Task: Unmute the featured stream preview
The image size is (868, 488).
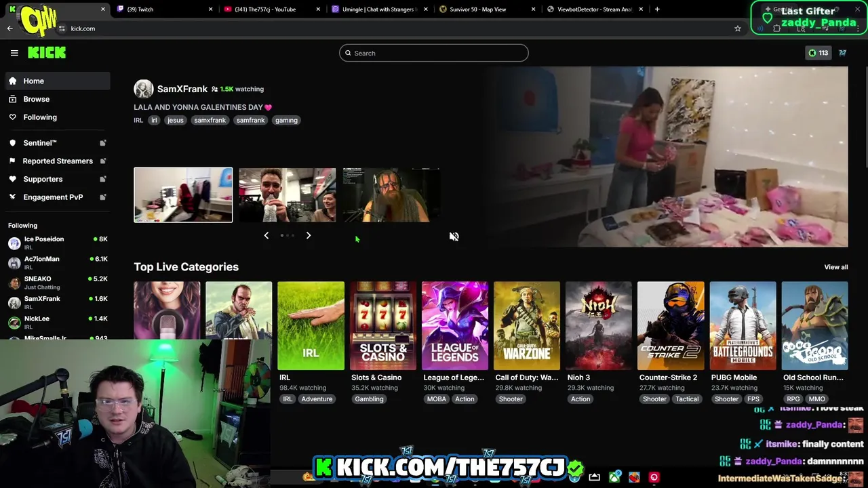Action: tap(454, 237)
